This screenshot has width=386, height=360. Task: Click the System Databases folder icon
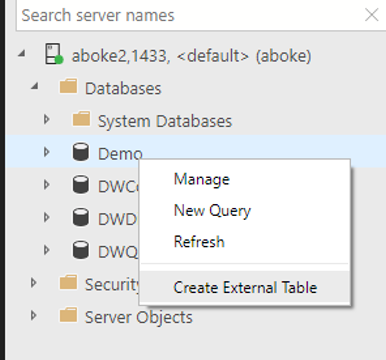(x=81, y=119)
